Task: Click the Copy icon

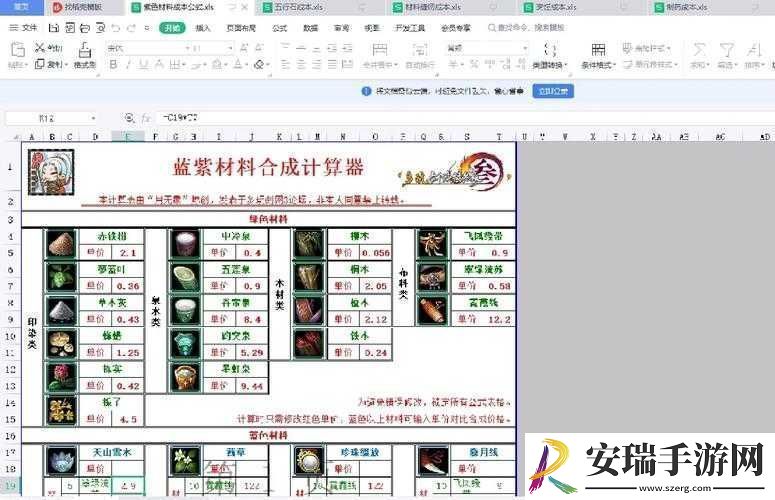Action: (x=40, y=64)
